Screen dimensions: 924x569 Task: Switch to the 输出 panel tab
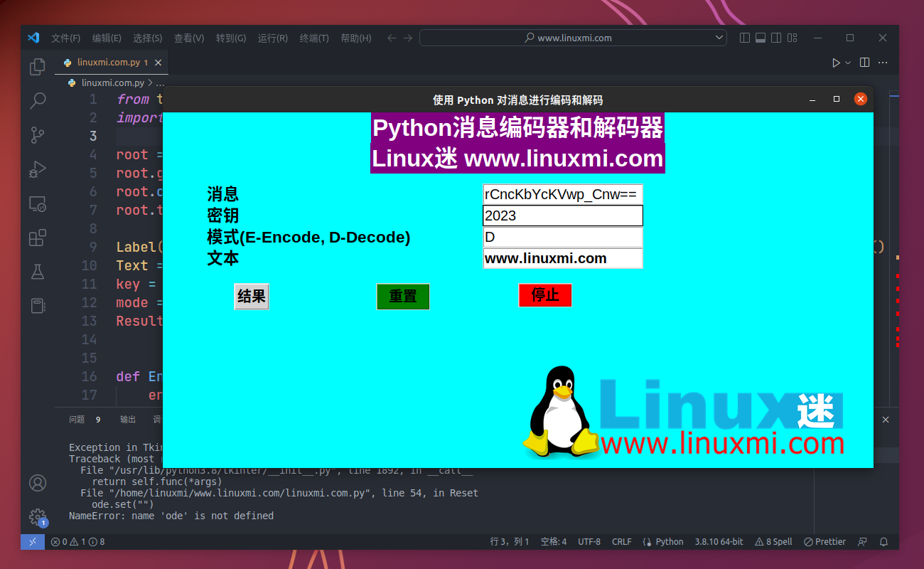coord(128,420)
